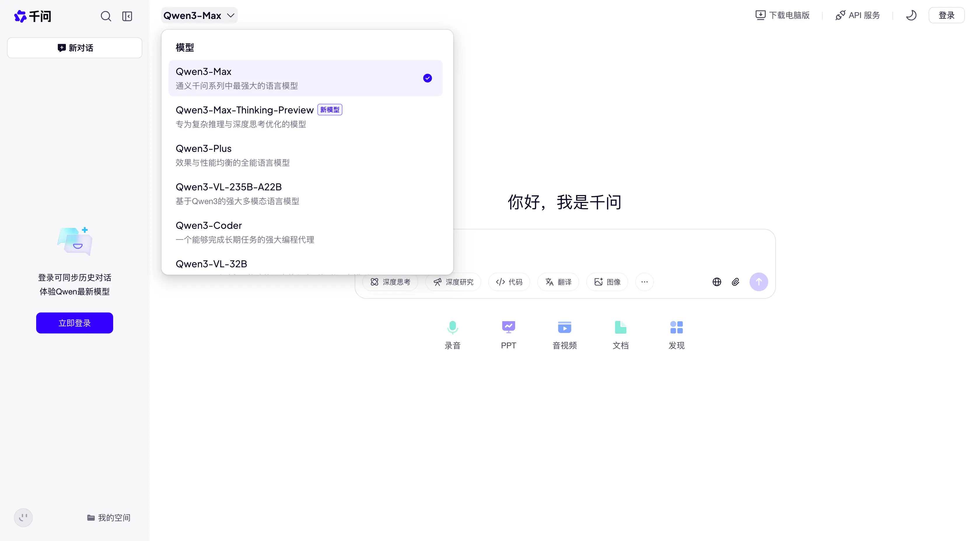Open the PPT creation tool
The image size is (980, 541).
(508, 334)
